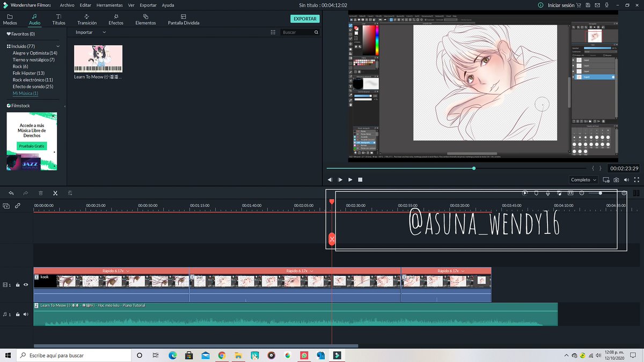The width and height of the screenshot is (644, 362).
Task: Switch to the Efectos tab
Action: 116,20
